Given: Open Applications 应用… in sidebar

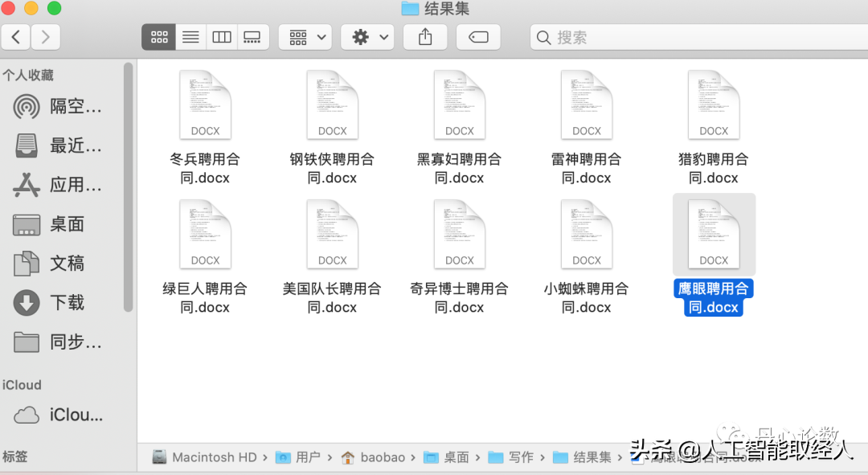Looking at the screenshot, I should click(58, 185).
